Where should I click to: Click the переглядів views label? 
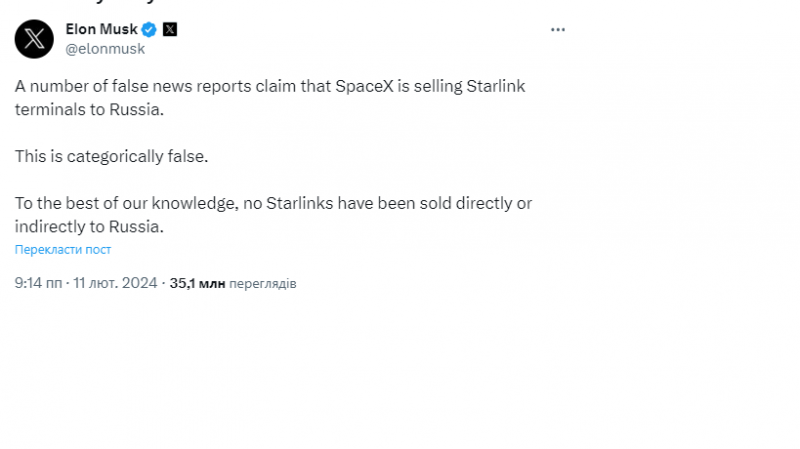point(262,284)
